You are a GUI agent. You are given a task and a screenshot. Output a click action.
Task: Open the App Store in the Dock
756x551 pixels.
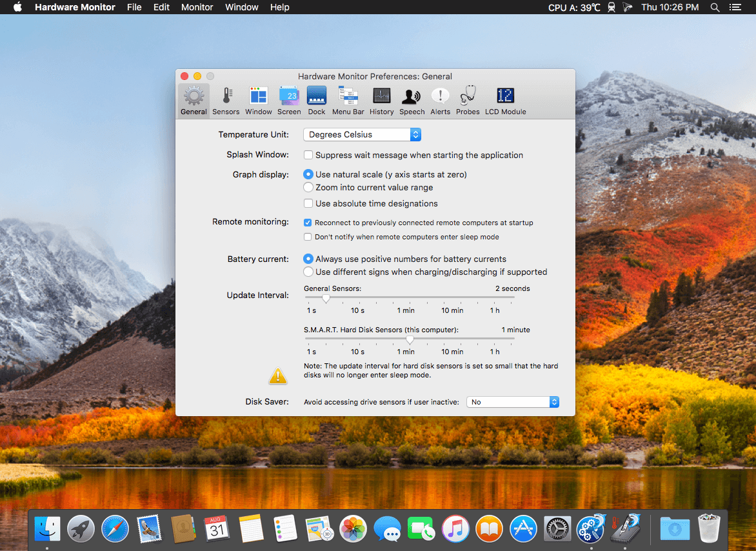point(523,528)
